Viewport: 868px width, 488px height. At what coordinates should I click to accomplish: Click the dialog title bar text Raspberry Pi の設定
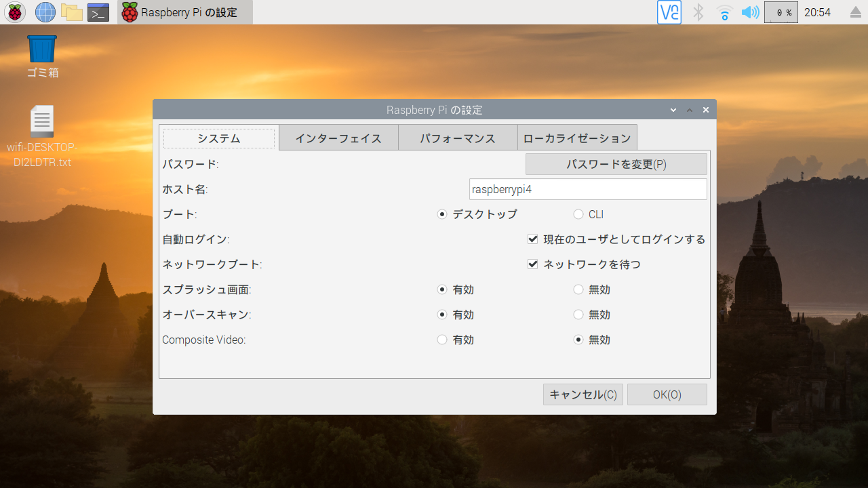(435, 110)
